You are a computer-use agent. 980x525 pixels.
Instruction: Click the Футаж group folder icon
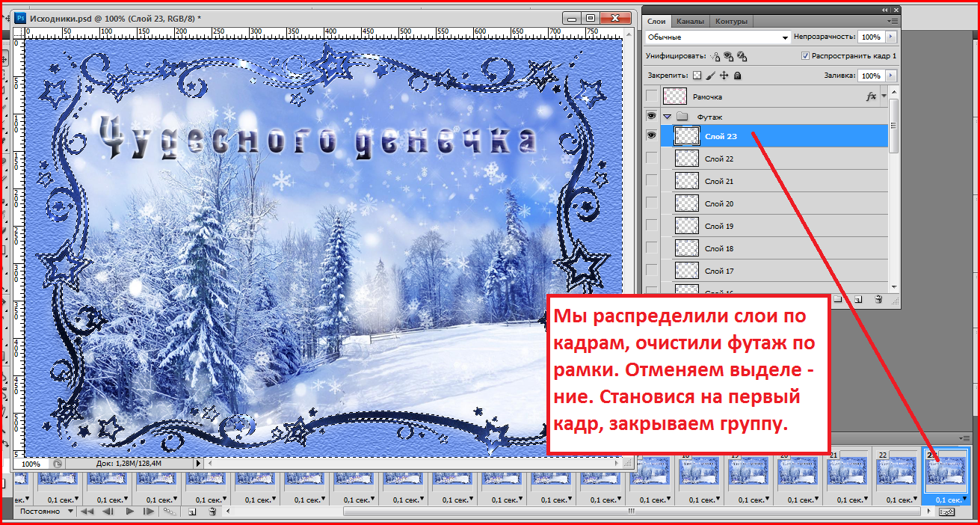pos(681,117)
